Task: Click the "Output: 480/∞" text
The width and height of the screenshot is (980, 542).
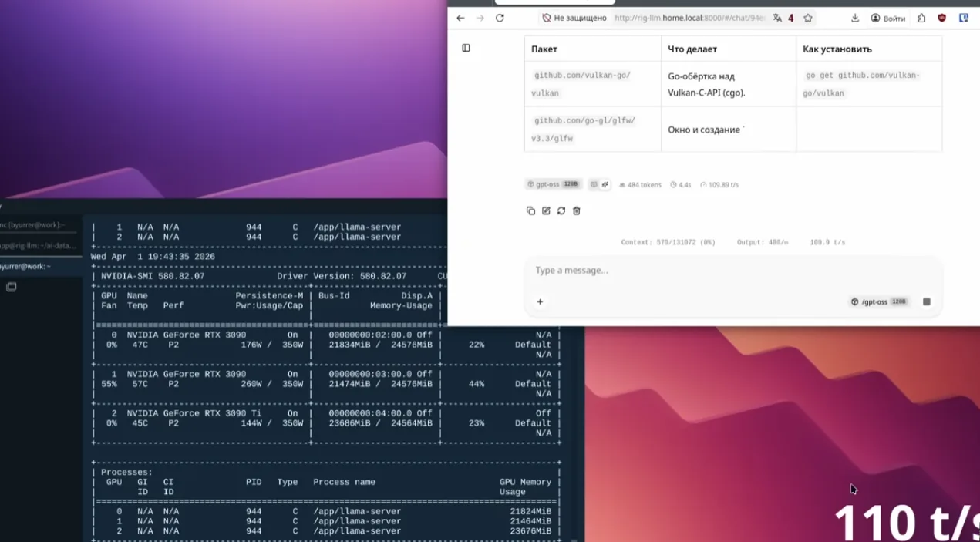Action: (763, 242)
